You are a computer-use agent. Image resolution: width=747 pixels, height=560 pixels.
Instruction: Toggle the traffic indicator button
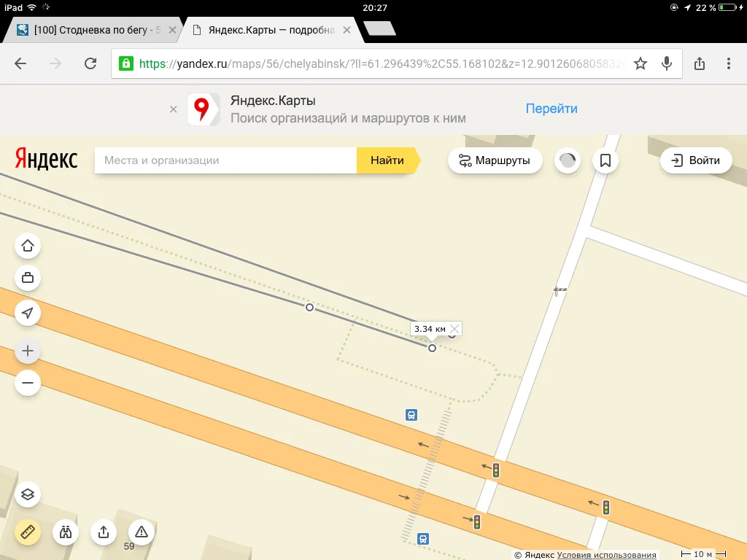pyautogui.click(x=568, y=160)
